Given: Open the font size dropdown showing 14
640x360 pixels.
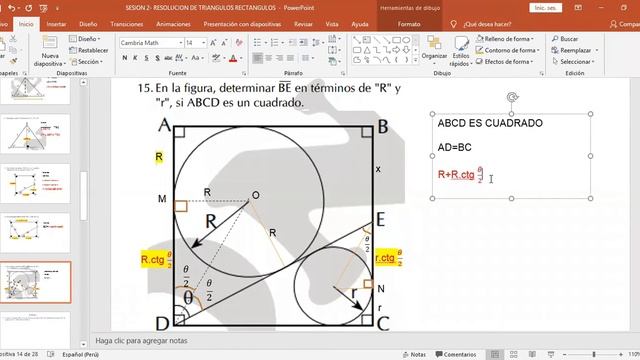Looking at the screenshot, I should point(196,43).
